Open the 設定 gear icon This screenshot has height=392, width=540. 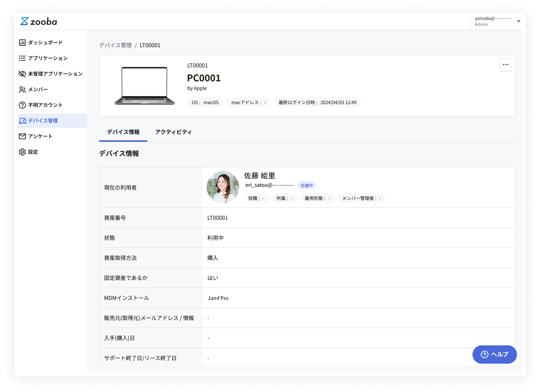pos(22,152)
